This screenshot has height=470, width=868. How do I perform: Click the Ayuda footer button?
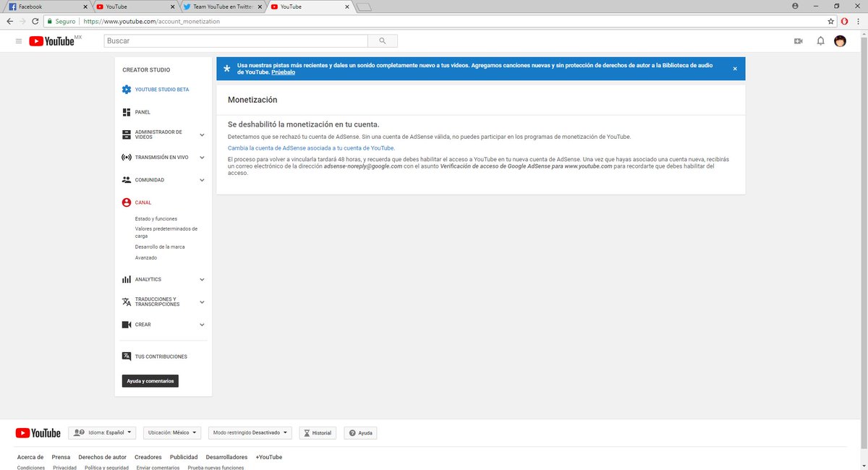360,433
